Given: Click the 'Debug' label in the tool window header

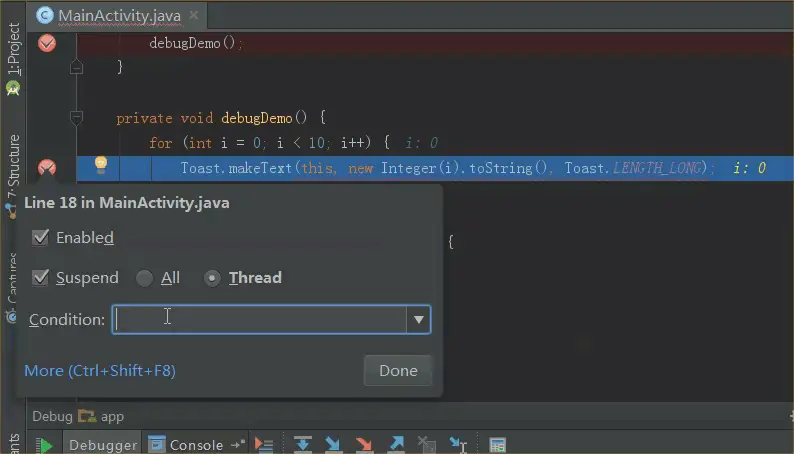Looking at the screenshot, I should 52,417.
